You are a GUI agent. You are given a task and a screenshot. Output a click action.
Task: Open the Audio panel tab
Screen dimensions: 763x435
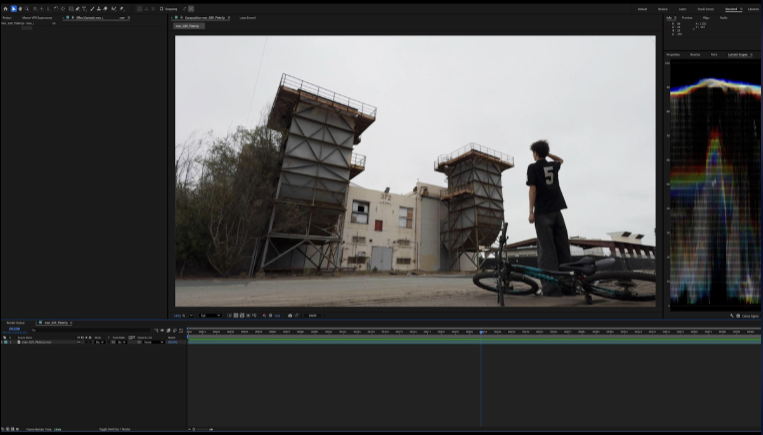[724, 18]
